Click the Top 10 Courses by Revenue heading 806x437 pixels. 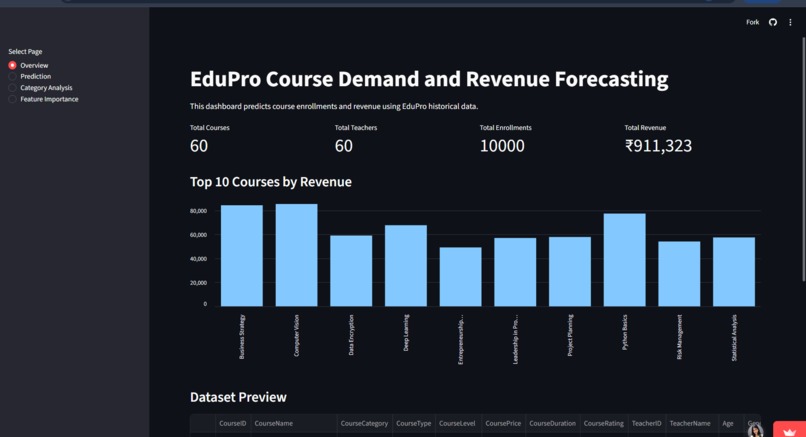(x=271, y=182)
